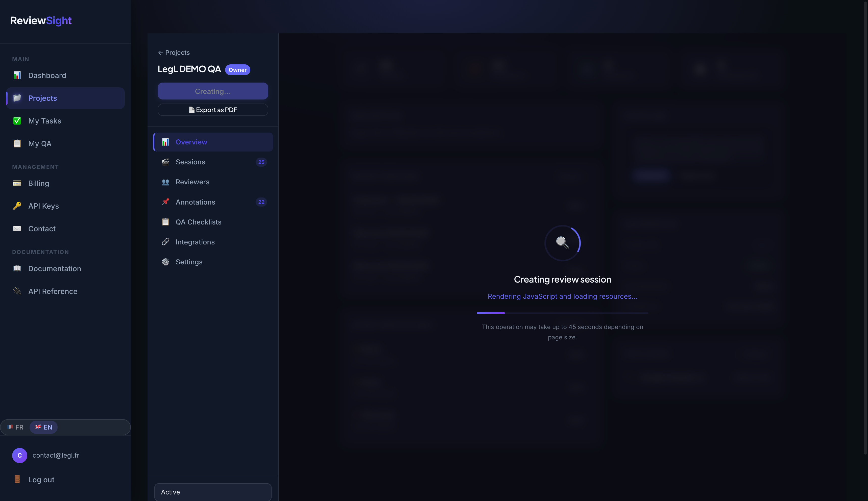The image size is (868, 501).
Task: Select the Projects folder icon
Action: [x=17, y=98]
